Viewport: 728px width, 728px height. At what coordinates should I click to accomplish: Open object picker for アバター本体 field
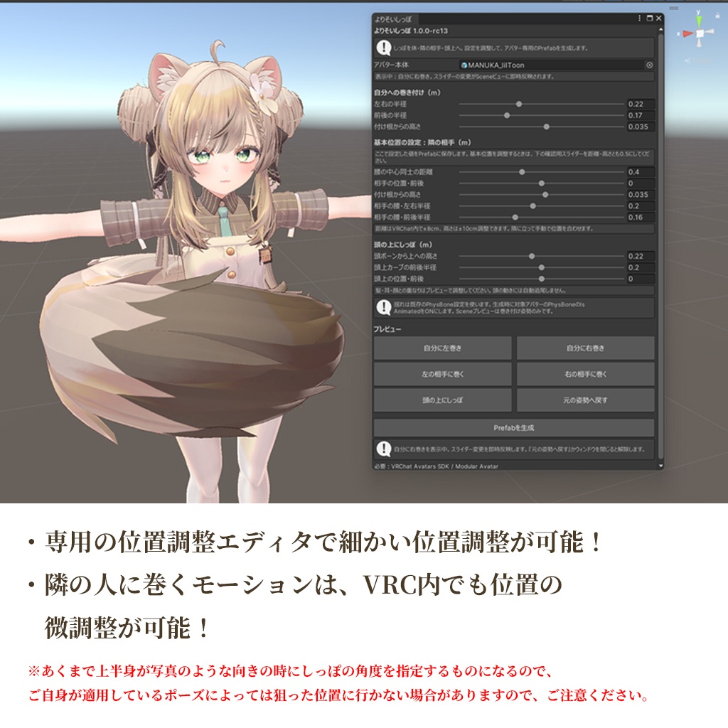tap(650, 65)
